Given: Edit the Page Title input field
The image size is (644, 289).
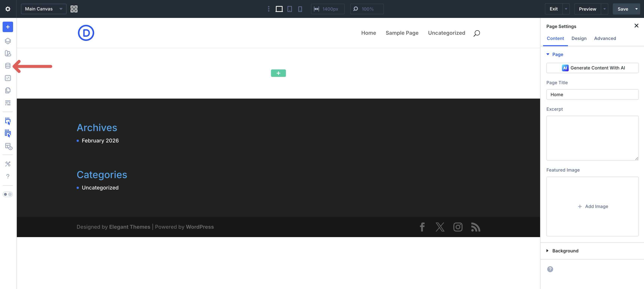Looking at the screenshot, I should pyautogui.click(x=592, y=94).
